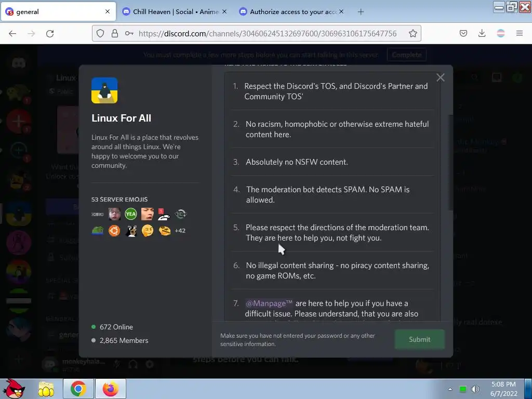
Task: Open the Angry Birds start button
Action: pyautogui.click(x=13, y=389)
